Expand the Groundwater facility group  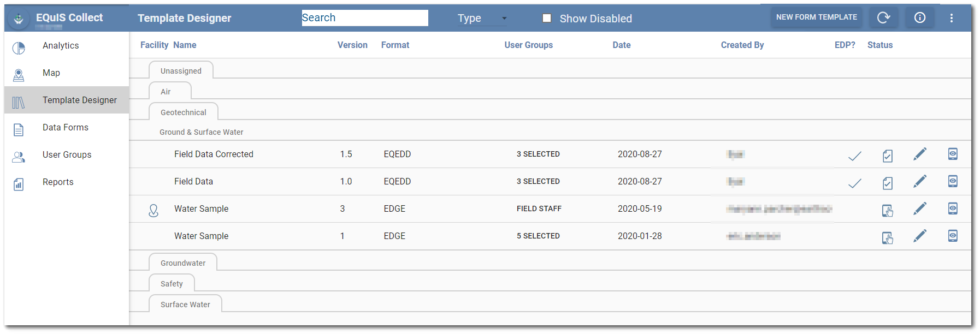pos(183,263)
